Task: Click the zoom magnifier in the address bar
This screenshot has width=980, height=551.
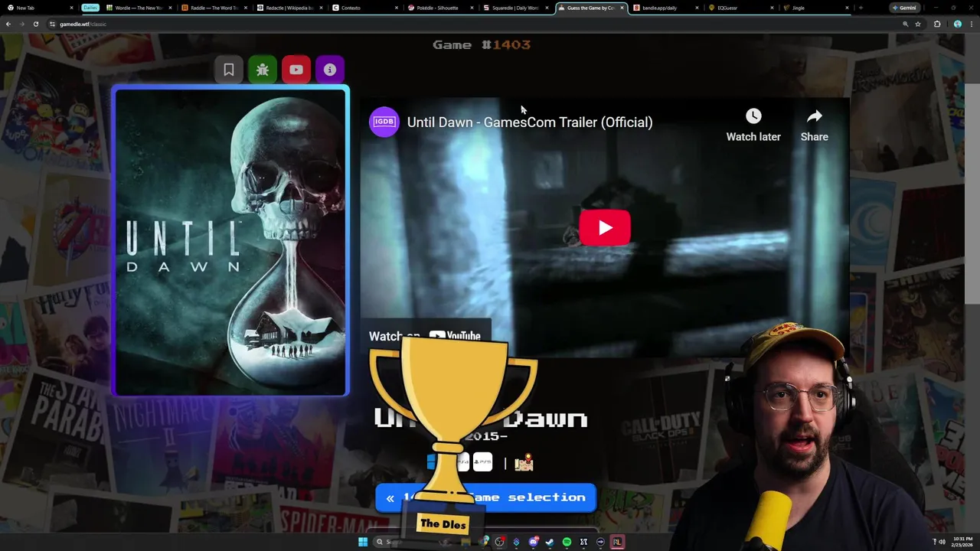Action: pos(905,24)
